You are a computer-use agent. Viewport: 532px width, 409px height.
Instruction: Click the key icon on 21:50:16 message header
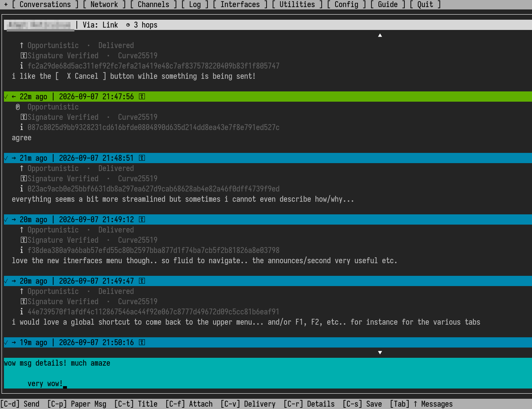(142, 342)
